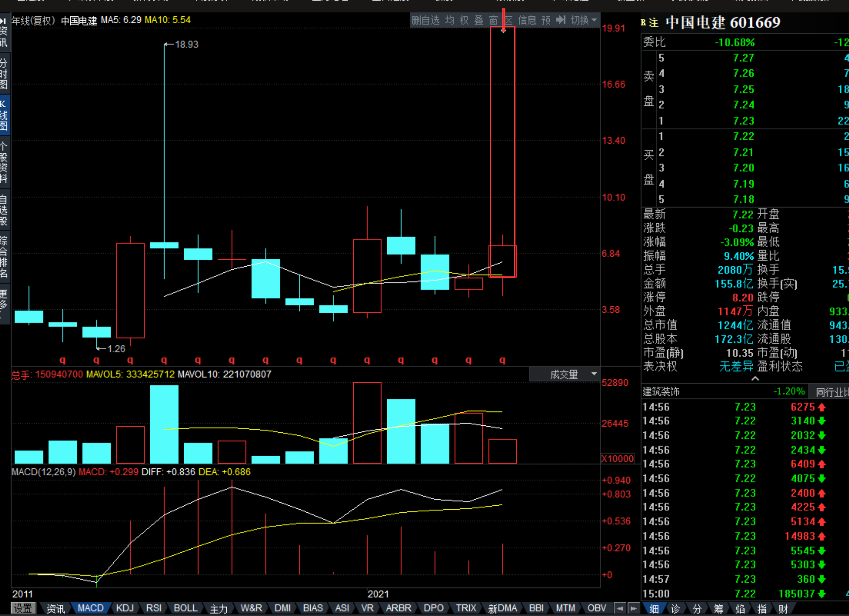The width and height of the screenshot is (849, 616).
Task: Select the 新DMA indicator tab
Action: tap(502, 609)
